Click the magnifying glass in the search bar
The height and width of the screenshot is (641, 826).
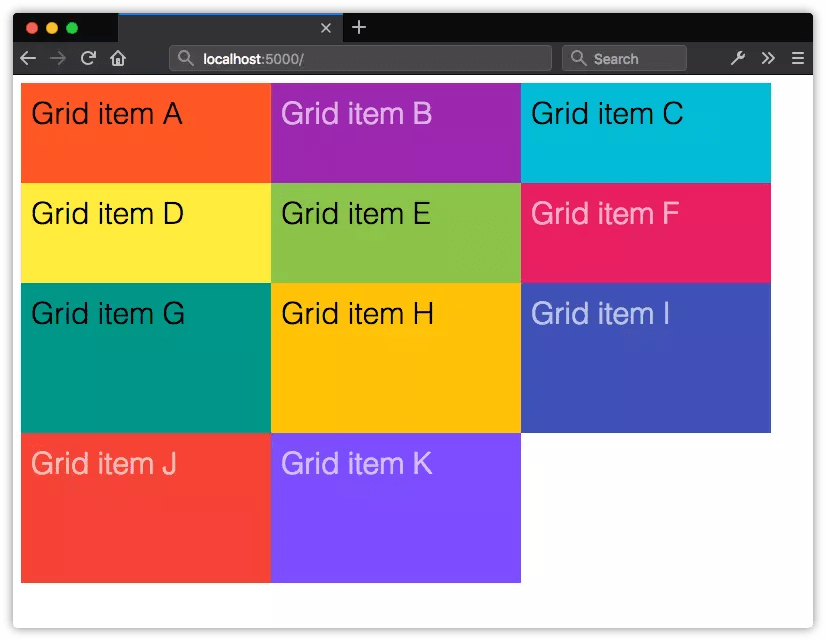click(579, 58)
